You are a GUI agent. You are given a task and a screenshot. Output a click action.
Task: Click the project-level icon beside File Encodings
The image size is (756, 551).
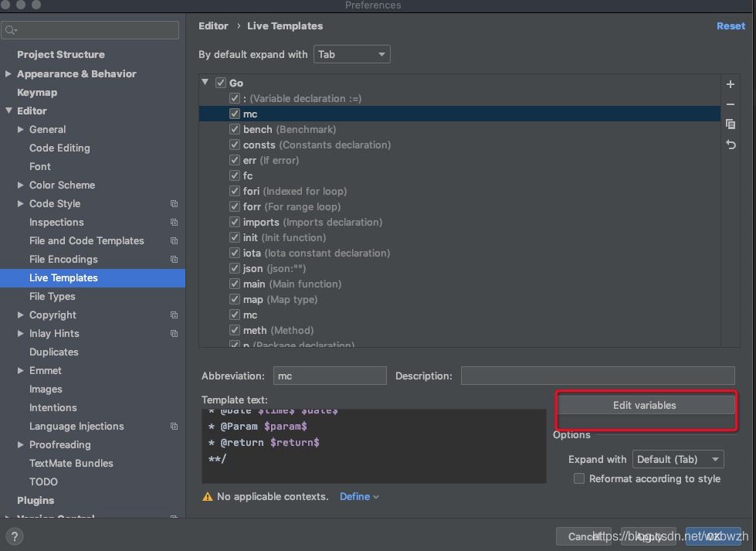click(x=174, y=260)
